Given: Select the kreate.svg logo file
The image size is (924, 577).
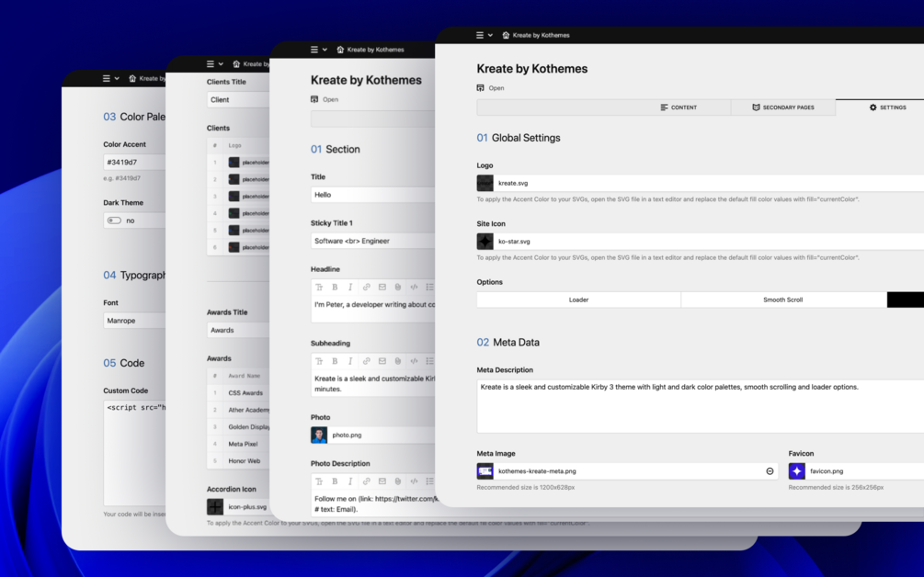Looking at the screenshot, I should pyautogui.click(x=700, y=183).
